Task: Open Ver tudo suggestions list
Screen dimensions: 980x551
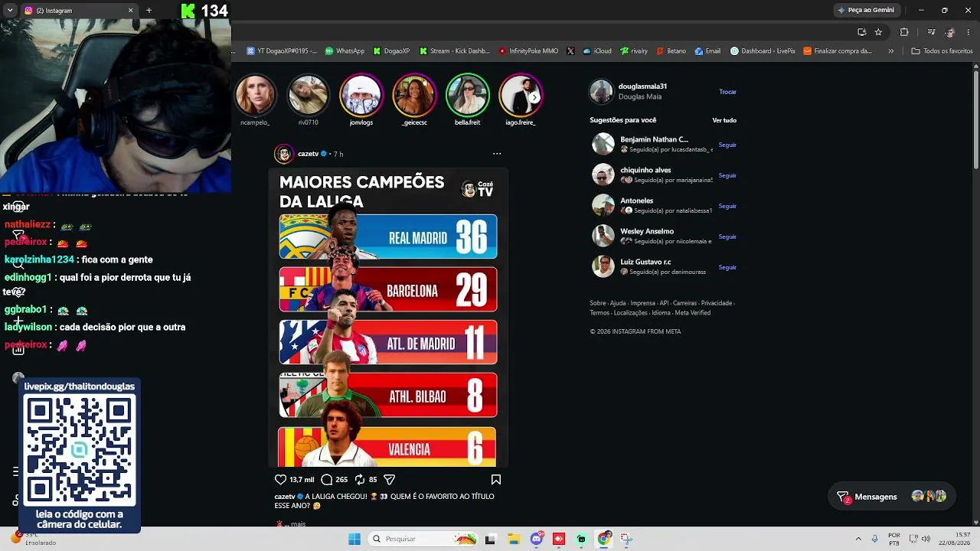Action: click(x=724, y=120)
